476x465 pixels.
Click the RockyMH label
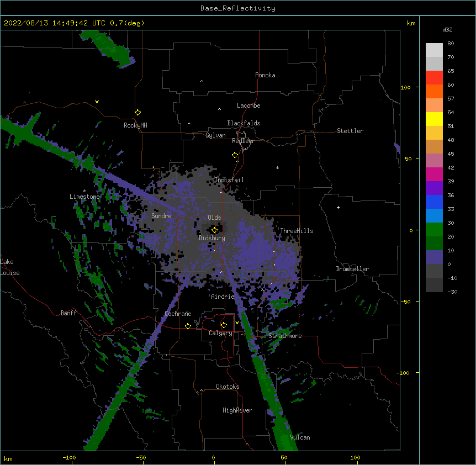[x=135, y=125]
